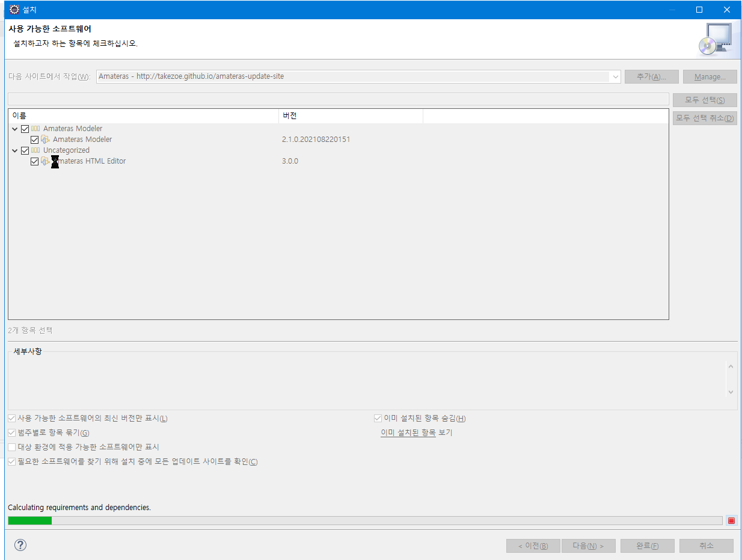Click 모두 선택 취소(D) button

[705, 118]
